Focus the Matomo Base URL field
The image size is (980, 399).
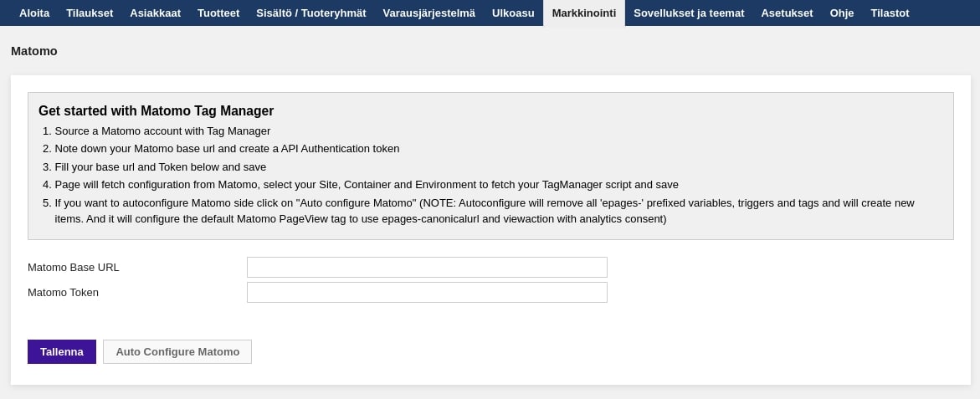pos(427,267)
